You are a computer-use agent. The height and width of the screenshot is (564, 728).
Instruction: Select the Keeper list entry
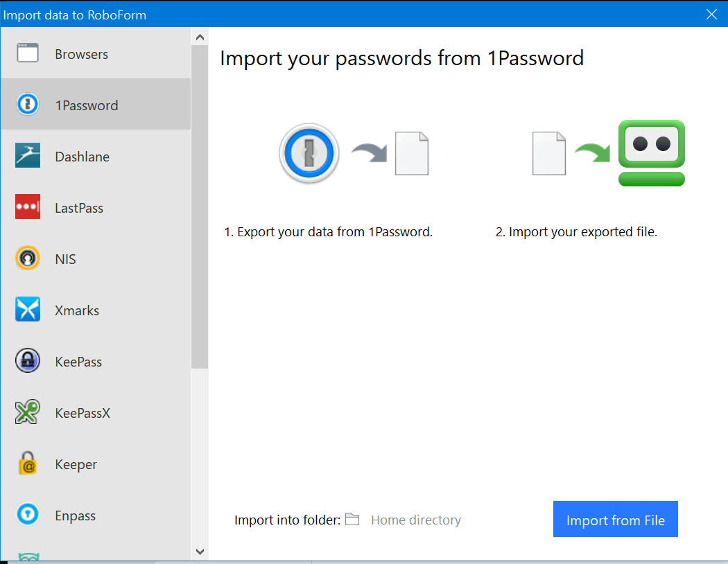tap(96, 464)
